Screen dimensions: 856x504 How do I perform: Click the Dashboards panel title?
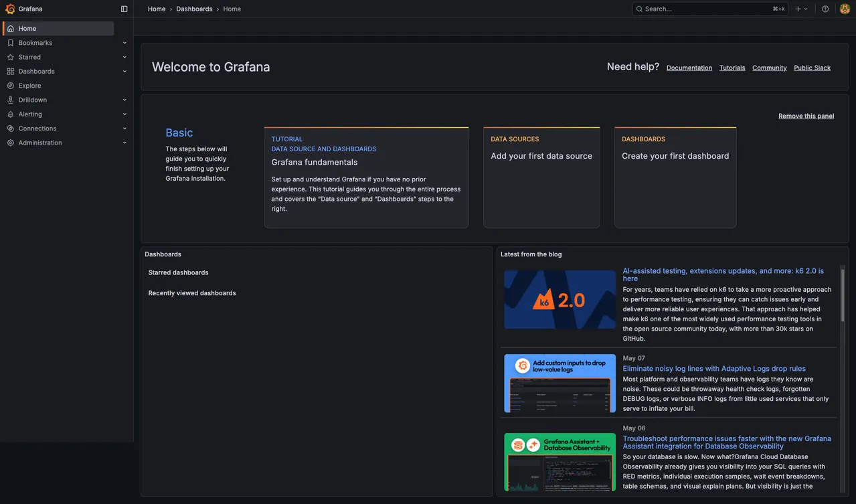[x=163, y=254]
